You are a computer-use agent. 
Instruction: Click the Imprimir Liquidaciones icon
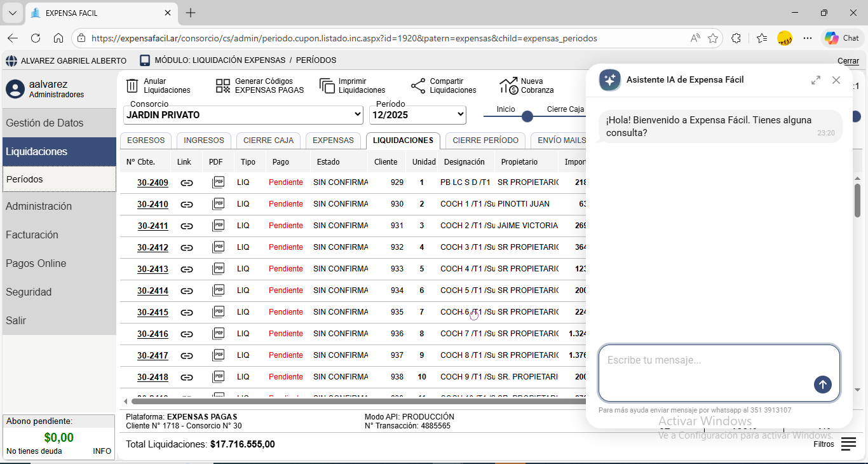point(327,86)
